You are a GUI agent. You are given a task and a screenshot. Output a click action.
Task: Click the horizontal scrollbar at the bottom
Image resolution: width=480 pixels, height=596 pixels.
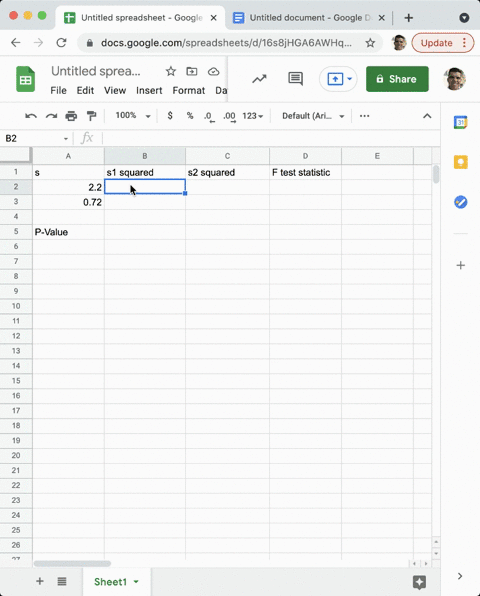(x=72, y=563)
